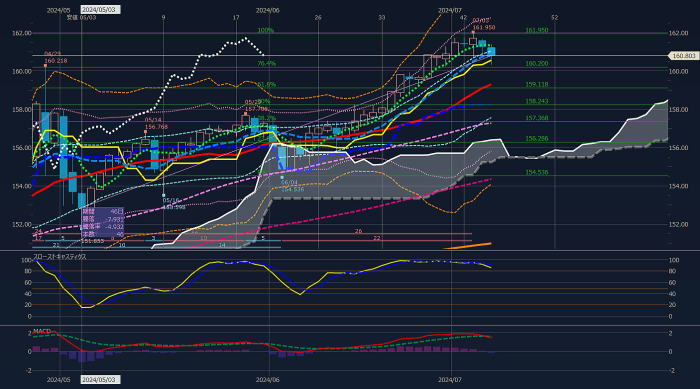
Task: Click -2 on the right MACD scale
Action: click(671, 371)
